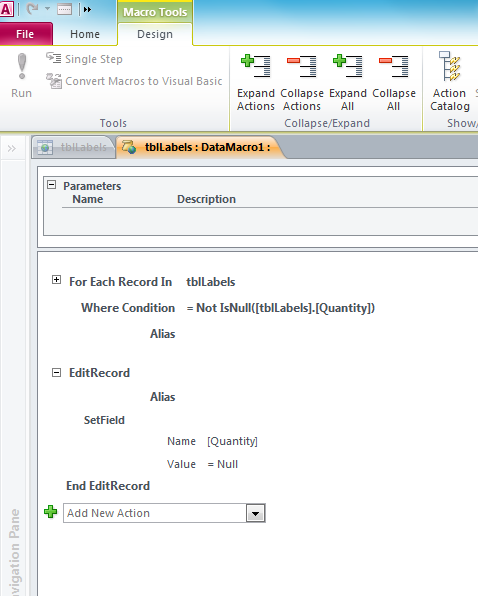Click the For Each Record In label
478x596 pixels.
tap(120, 282)
